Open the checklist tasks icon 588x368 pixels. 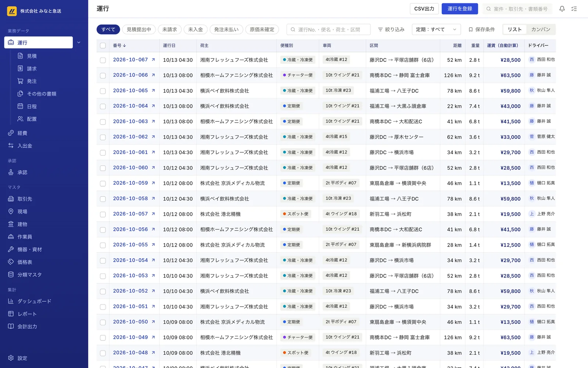(574, 9)
